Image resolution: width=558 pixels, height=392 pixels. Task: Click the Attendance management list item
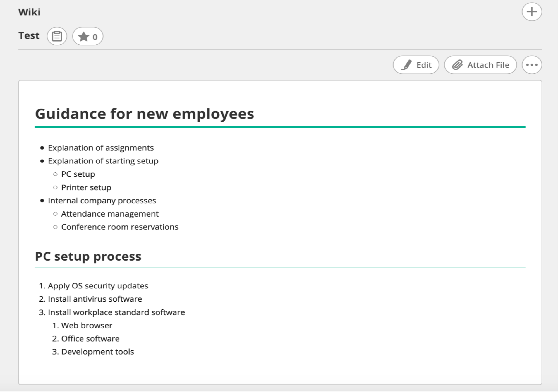[x=110, y=214]
